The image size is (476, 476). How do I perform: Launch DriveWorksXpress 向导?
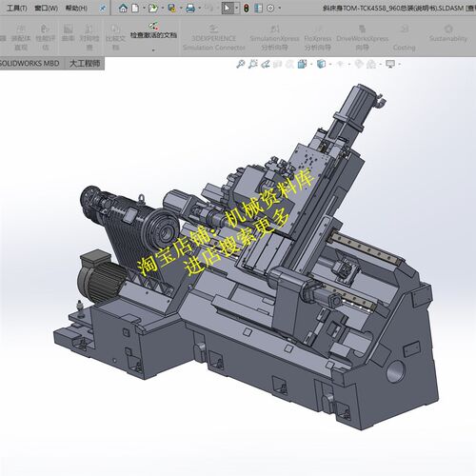[363, 38]
